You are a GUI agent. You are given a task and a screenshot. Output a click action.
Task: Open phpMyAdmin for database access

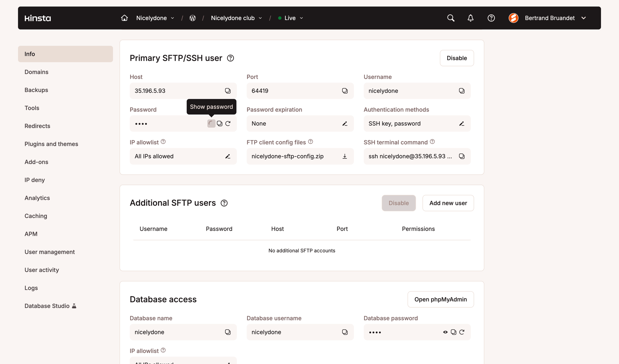tap(440, 299)
